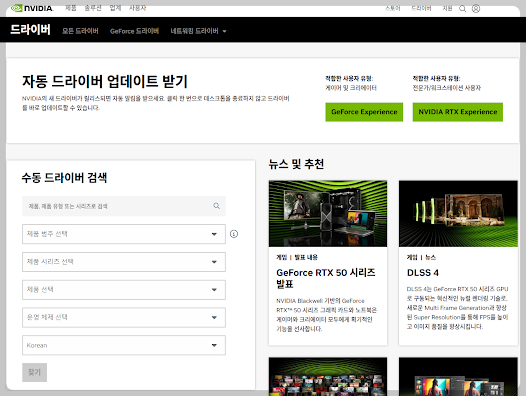Click the info icon beside product category dropdown
Image resolution: width=526 pixels, height=396 pixels.
click(234, 234)
